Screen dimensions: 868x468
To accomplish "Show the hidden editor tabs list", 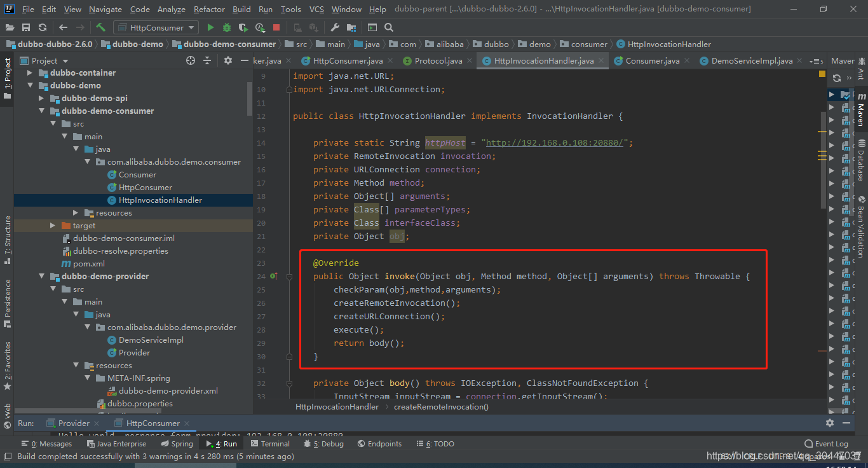I will tap(816, 61).
